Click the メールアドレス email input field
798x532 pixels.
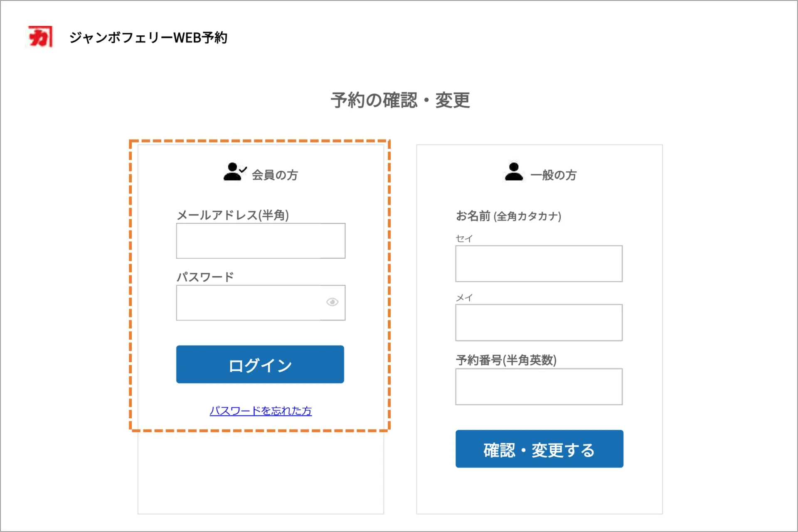[x=261, y=241]
